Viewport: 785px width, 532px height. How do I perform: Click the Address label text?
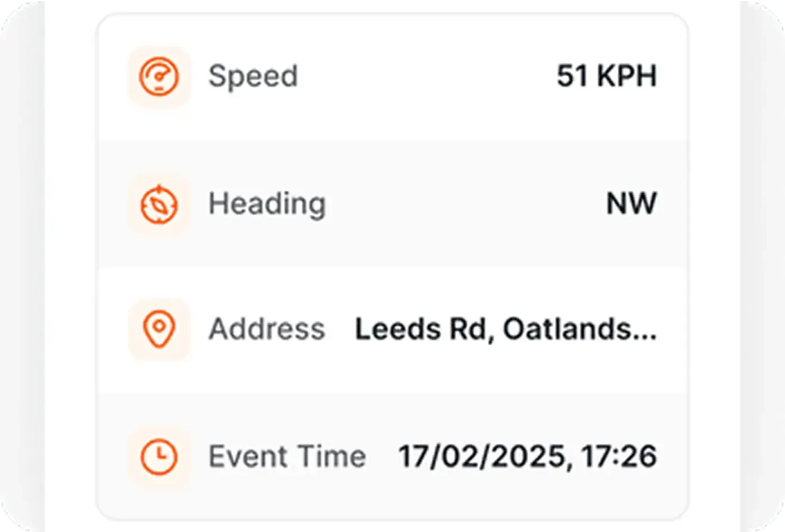[x=267, y=329]
